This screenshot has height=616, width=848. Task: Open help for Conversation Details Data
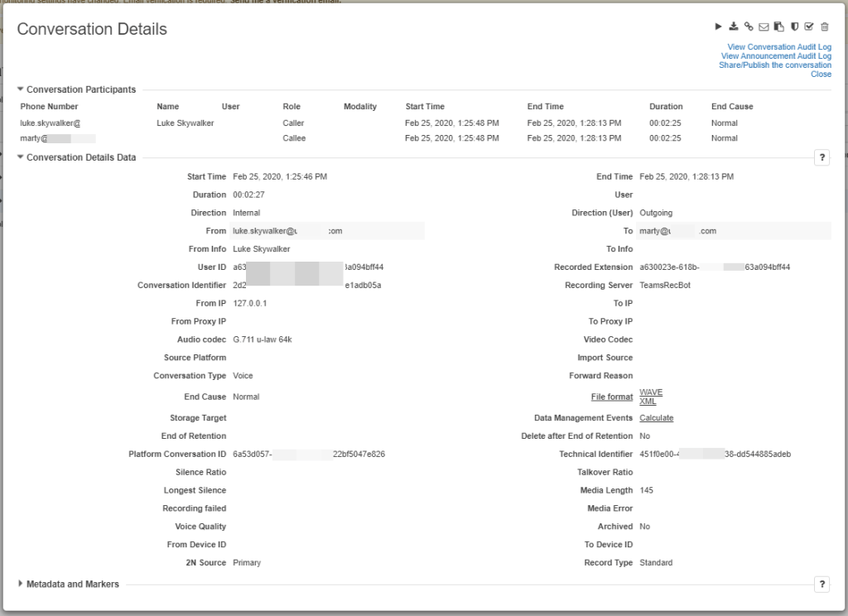point(821,158)
